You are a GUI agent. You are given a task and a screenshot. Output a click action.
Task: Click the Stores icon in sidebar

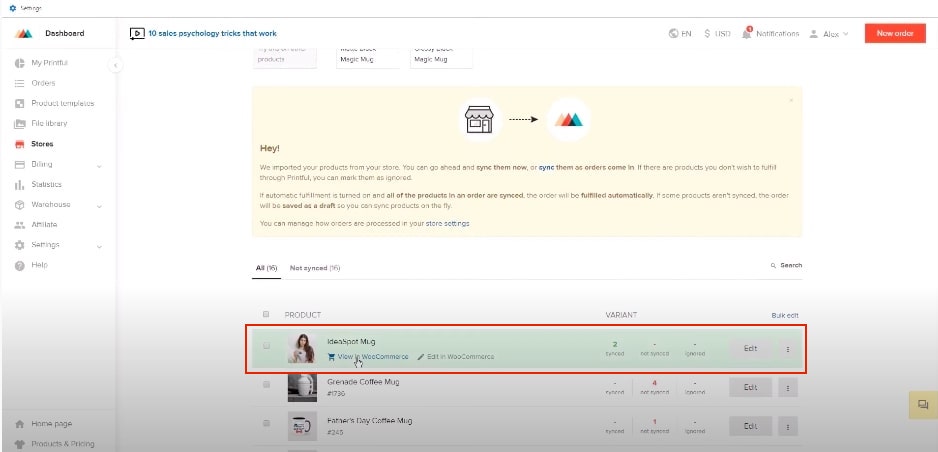point(20,144)
